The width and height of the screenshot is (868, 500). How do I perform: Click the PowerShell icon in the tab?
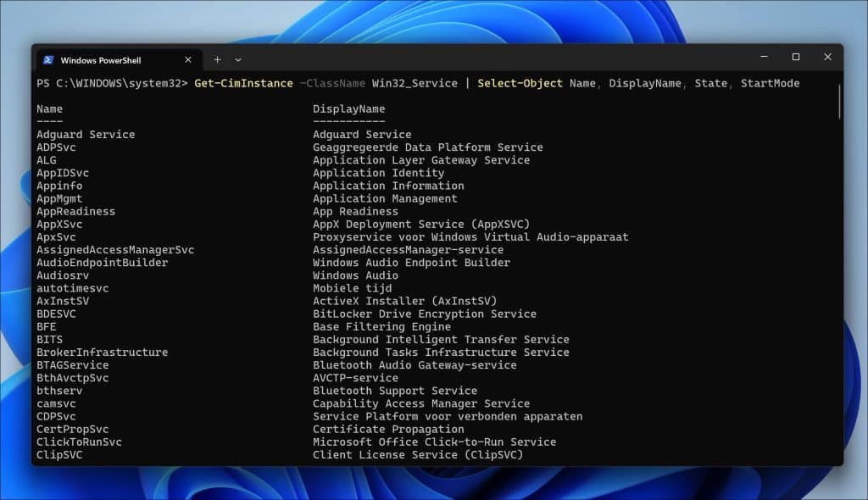point(48,60)
